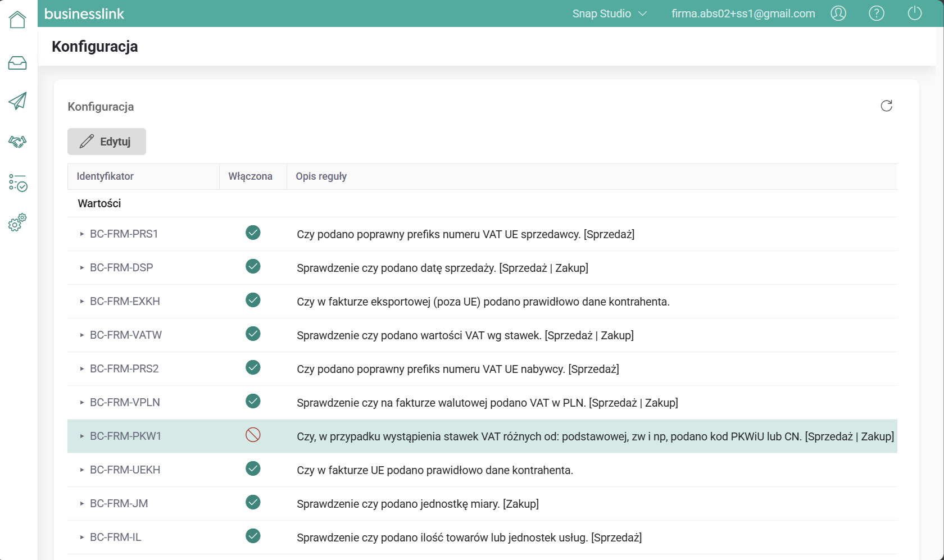
Task: Refresh the configuration list
Action: point(886,106)
